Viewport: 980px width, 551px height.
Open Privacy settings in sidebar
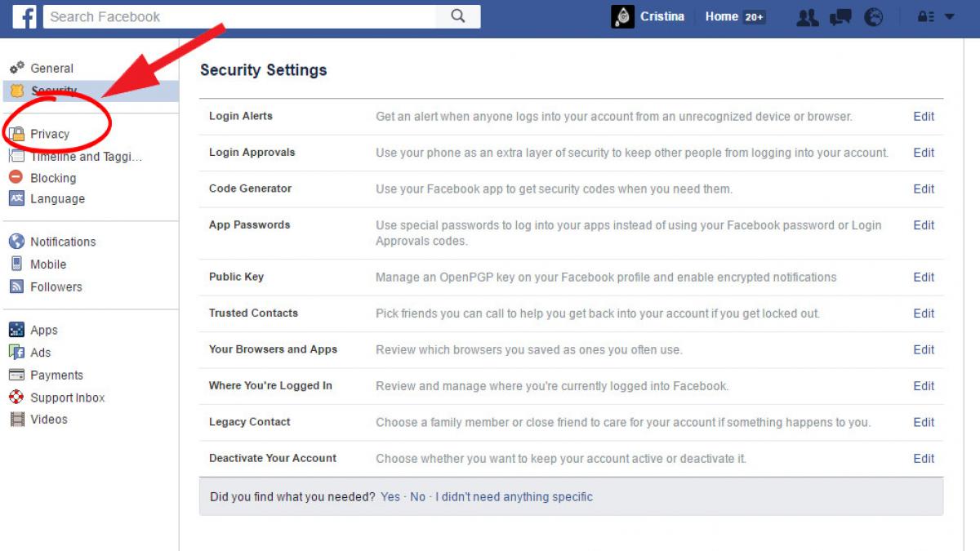tap(50, 134)
